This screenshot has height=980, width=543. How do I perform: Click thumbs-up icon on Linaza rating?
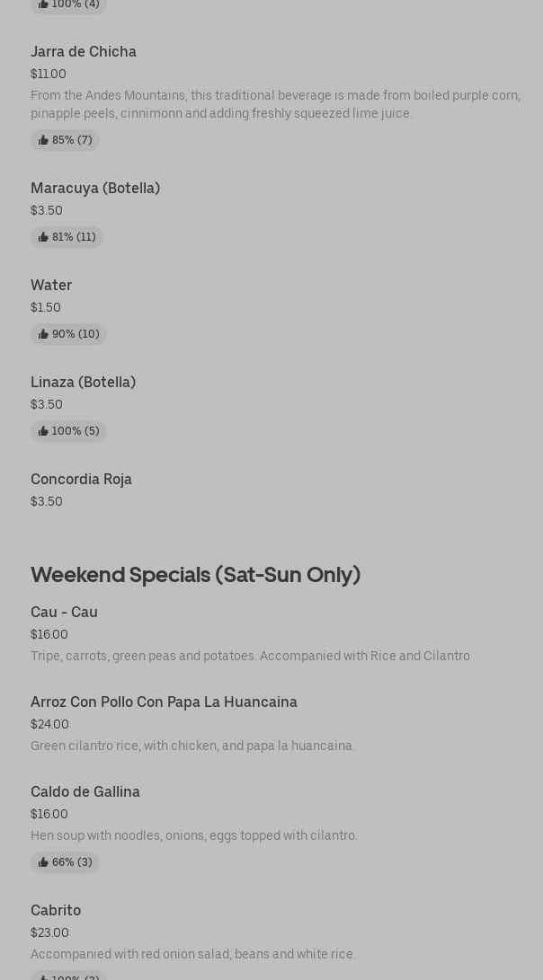pyautogui.click(x=43, y=431)
